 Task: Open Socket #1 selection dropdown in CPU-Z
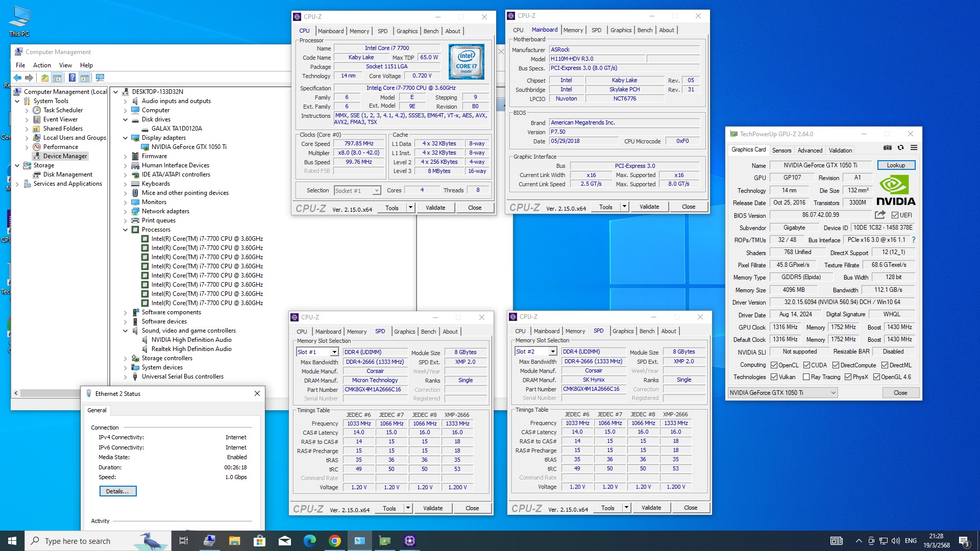point(357,191)
